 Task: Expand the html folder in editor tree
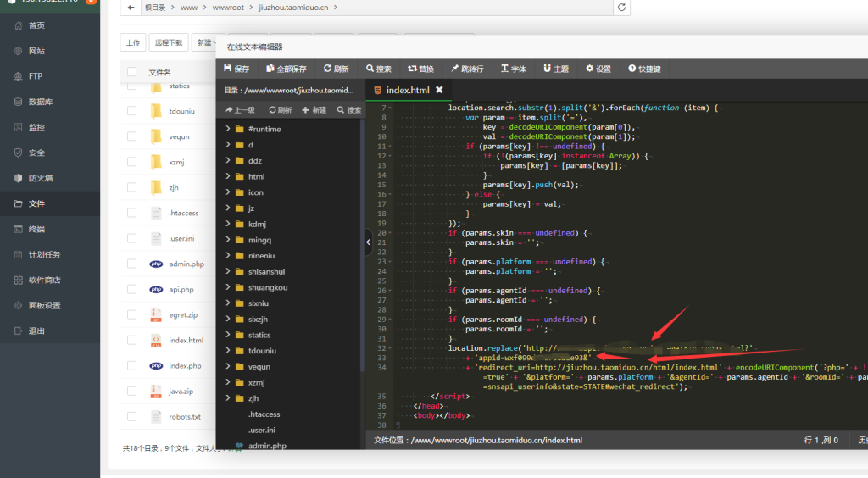click(x=228, y=176)
